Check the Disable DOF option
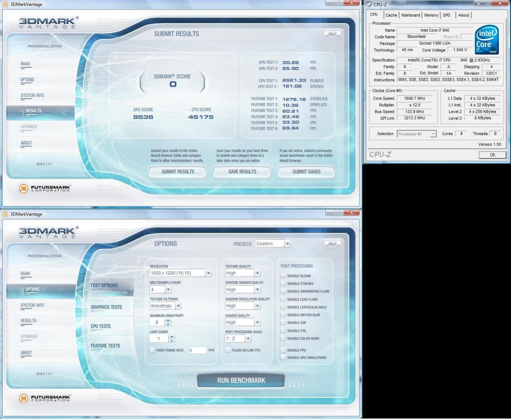Screen dimensions: 511x420 point(283,322)
